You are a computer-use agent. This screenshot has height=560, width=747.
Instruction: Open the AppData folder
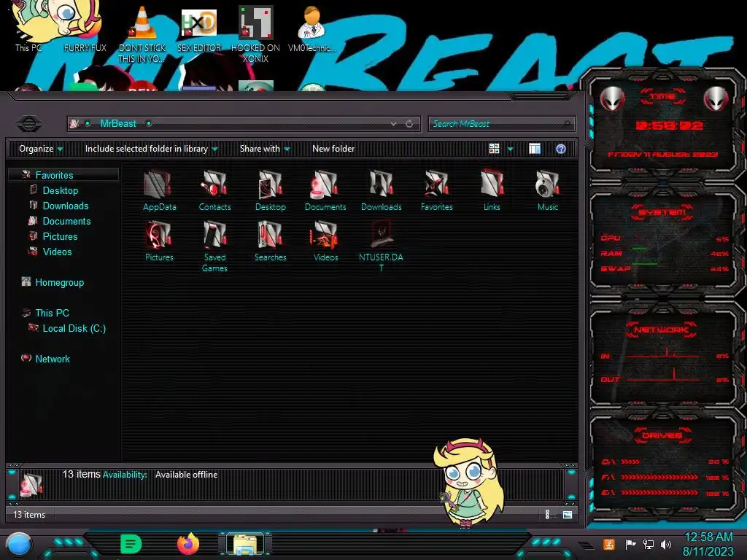tap(159, 191)
